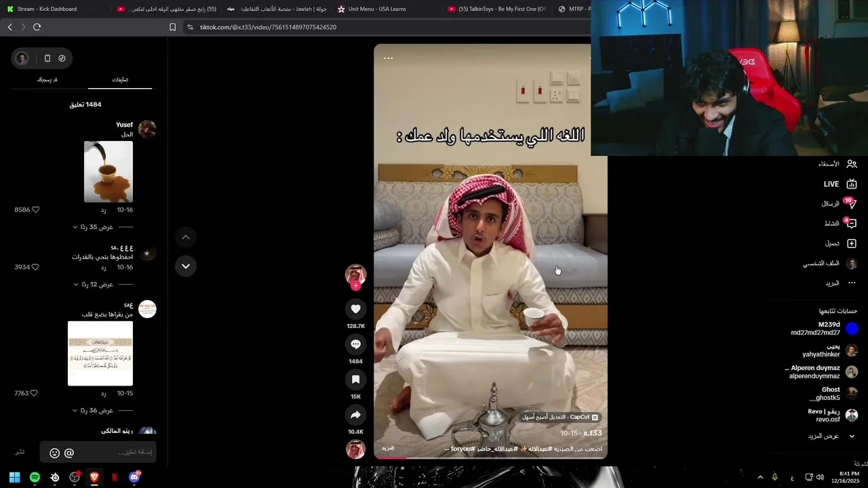Post comment with نشر button

(x=20, y=452)
